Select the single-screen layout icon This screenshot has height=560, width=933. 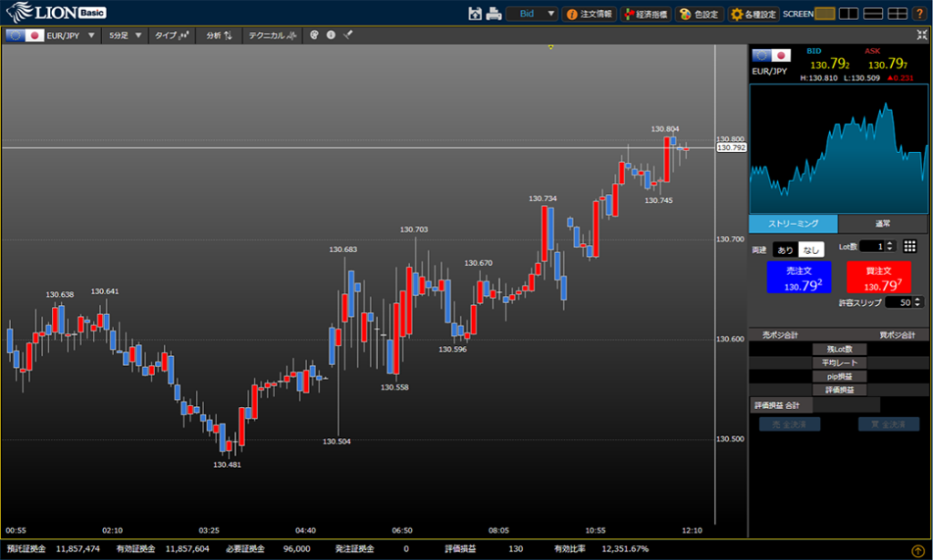825,14
